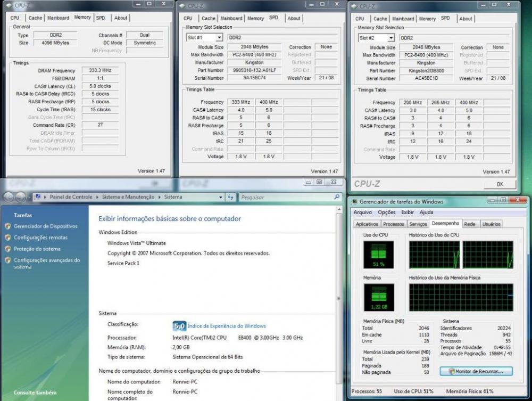
Task: Expand the arrow after Sistema e Manutenção breadcrumb
Action: pyautogui.click(x=159, y=197)
